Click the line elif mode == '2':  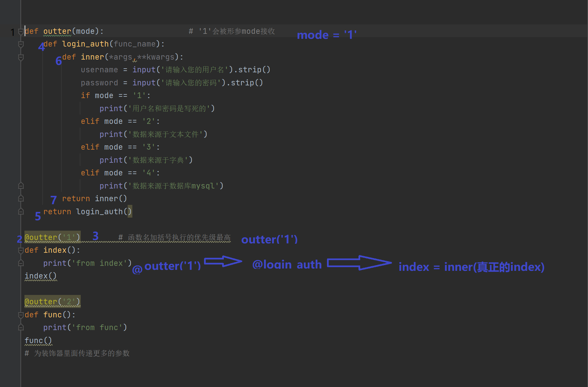click(120, 121)
